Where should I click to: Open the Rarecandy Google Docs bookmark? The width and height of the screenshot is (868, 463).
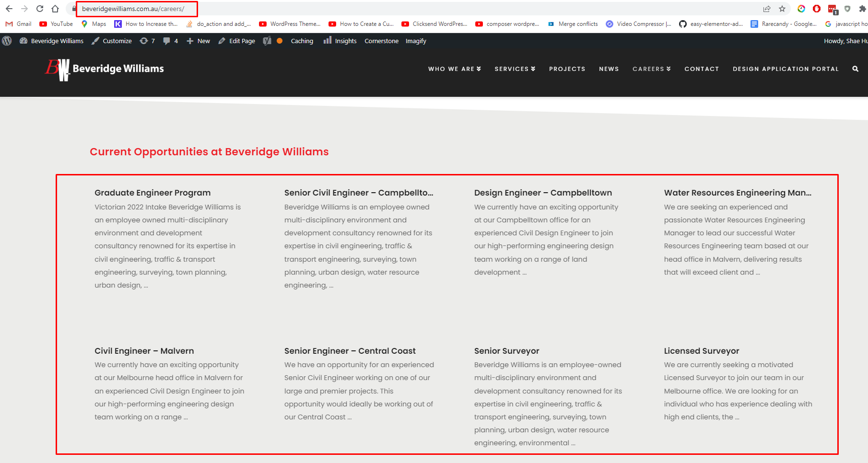[x=784, y=24]
